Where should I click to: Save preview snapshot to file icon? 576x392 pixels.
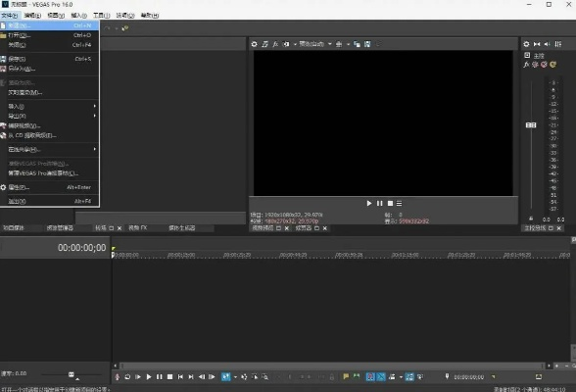[367, 44]
